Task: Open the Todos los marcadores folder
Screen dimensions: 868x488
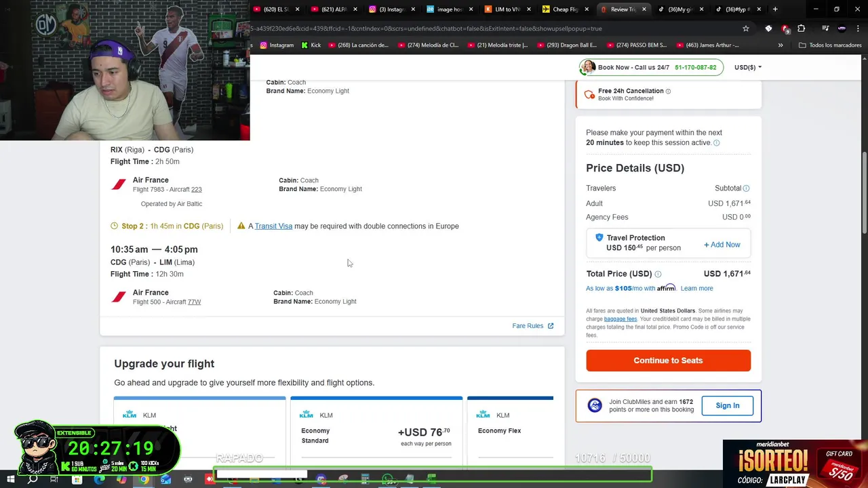Action: click(830, 45)
